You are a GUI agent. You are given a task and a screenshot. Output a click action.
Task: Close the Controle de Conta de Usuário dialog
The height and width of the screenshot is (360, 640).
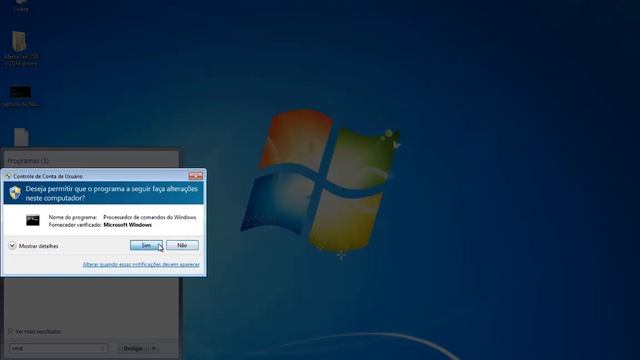[196, 176]
